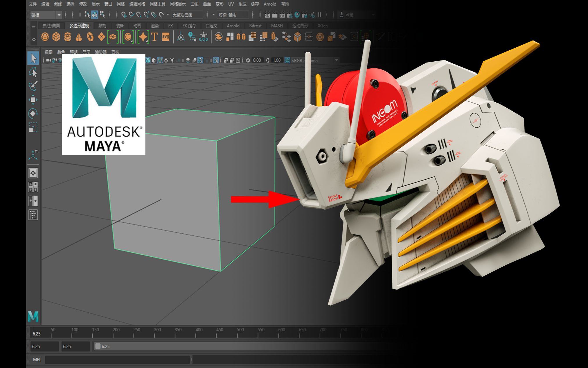Click the IPR render button

(x=282, y=15)
